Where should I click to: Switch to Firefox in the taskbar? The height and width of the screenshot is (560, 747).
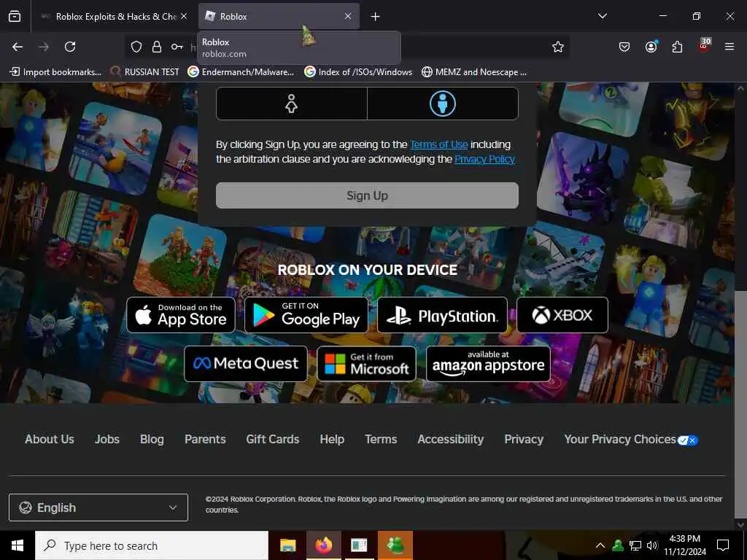click(323, 545)
